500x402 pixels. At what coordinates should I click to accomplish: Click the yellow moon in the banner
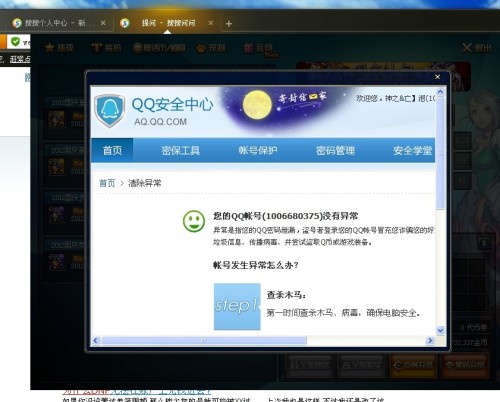[x=257, y=105]
